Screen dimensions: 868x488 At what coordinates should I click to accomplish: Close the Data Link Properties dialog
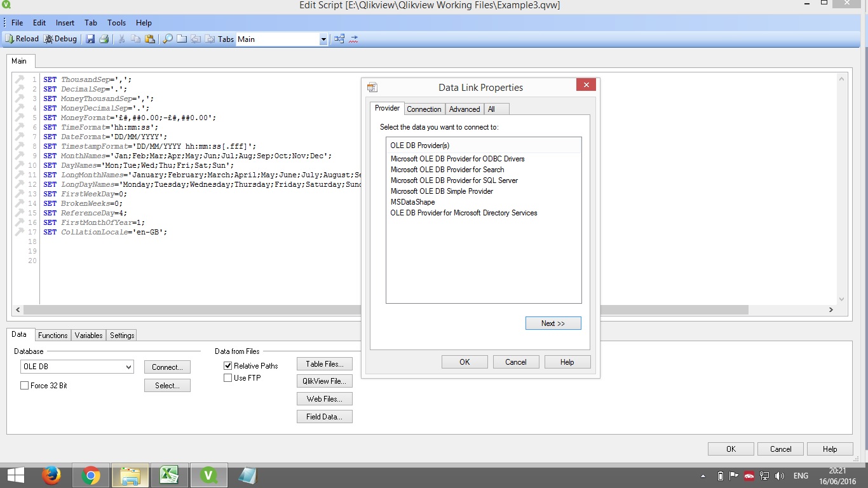click(586, 85)
